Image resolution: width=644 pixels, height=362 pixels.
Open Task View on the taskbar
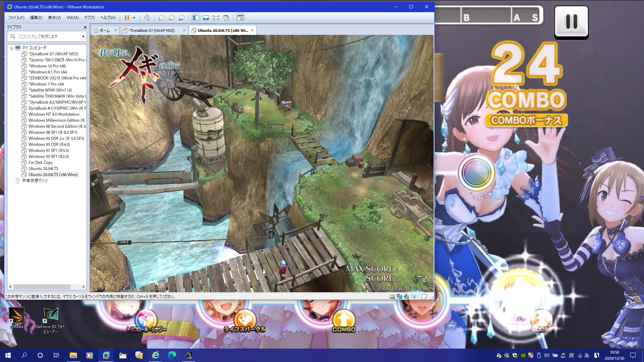coord(56,355)
